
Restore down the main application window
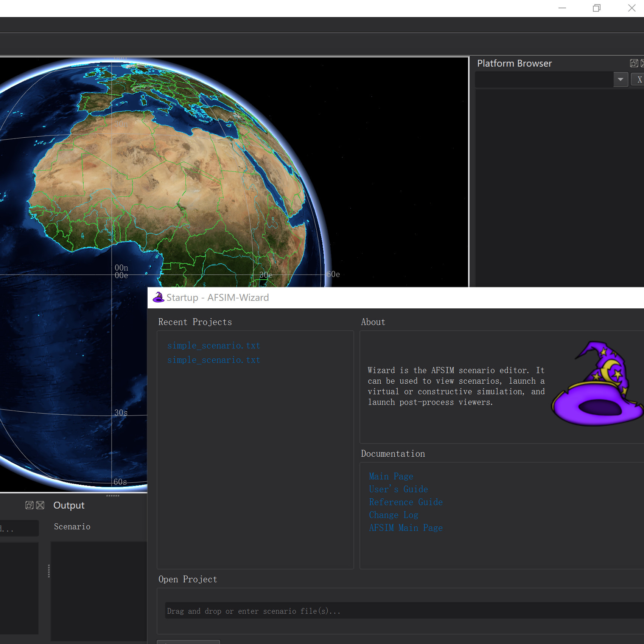[597, 8]
